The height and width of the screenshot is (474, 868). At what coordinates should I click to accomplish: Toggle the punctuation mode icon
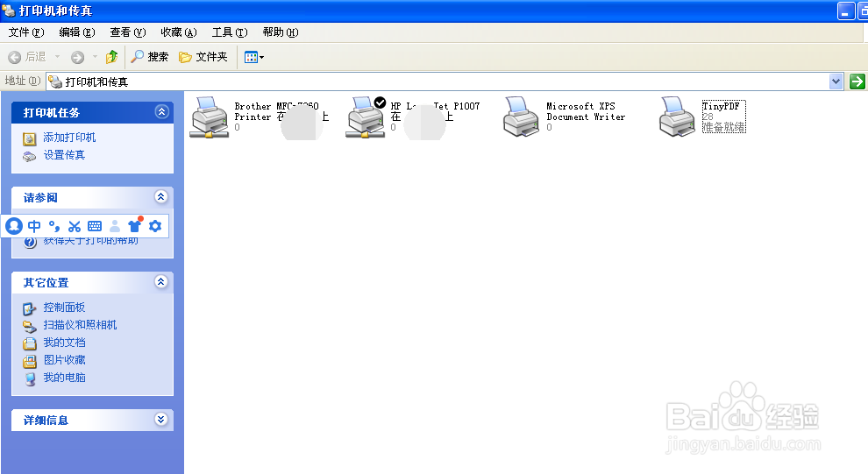54,226
